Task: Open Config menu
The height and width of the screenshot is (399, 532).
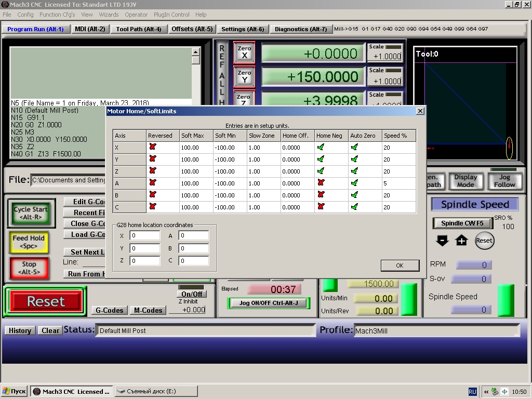Action: tap(25, 15)
